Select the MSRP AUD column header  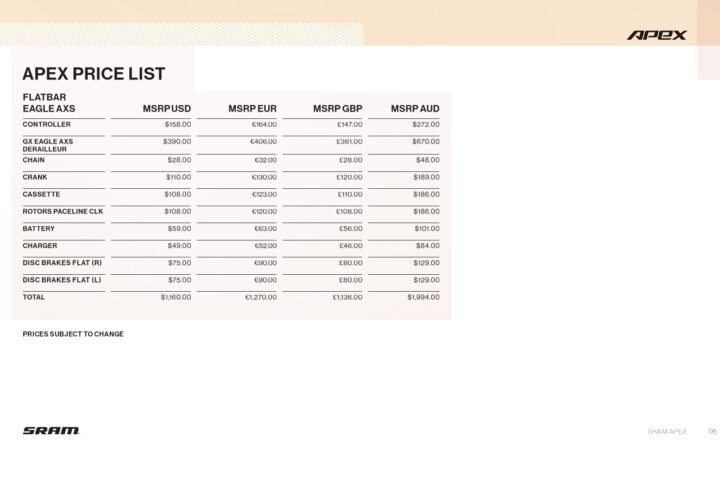coord(415,108)
